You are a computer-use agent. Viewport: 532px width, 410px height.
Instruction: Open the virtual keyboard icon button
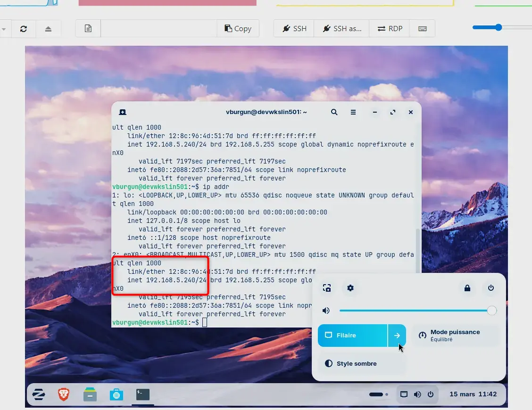coord(423,29)
